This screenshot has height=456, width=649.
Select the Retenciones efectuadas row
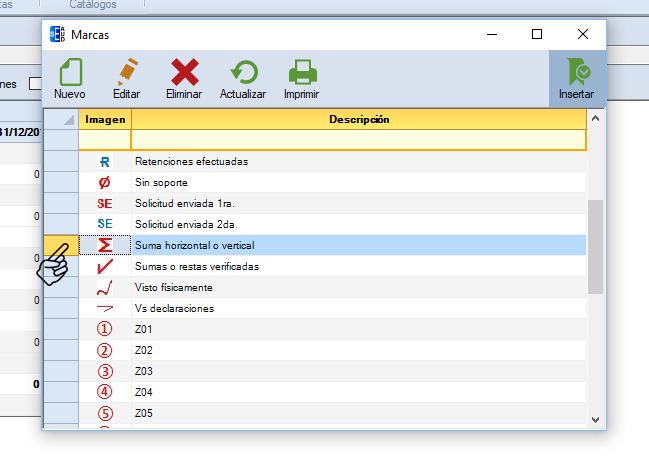click(358, 161)
